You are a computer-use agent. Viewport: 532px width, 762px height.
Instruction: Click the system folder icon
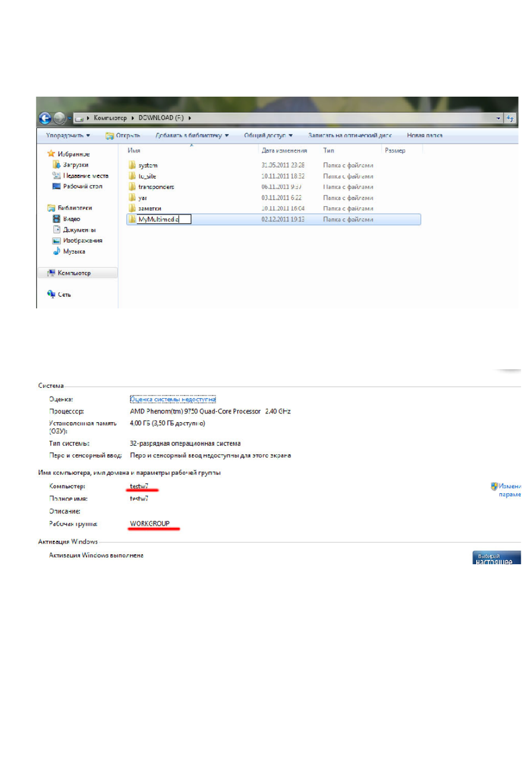tap(132, 165)
